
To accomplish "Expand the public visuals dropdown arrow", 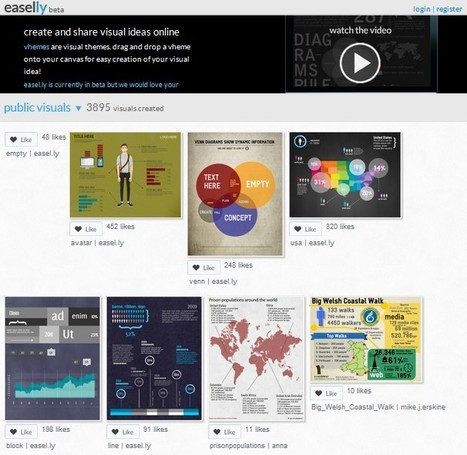I will (78, 108).
